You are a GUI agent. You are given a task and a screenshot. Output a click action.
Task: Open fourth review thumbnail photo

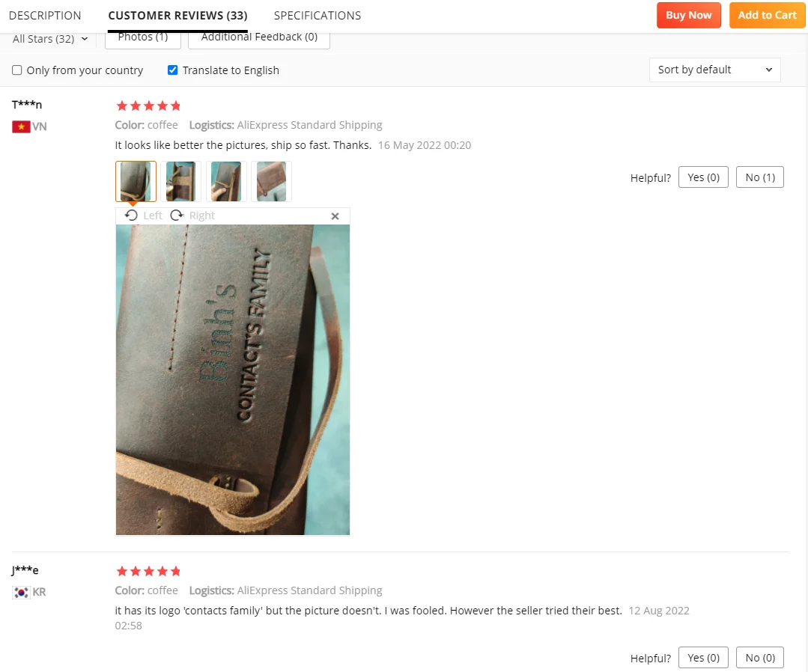272,181
